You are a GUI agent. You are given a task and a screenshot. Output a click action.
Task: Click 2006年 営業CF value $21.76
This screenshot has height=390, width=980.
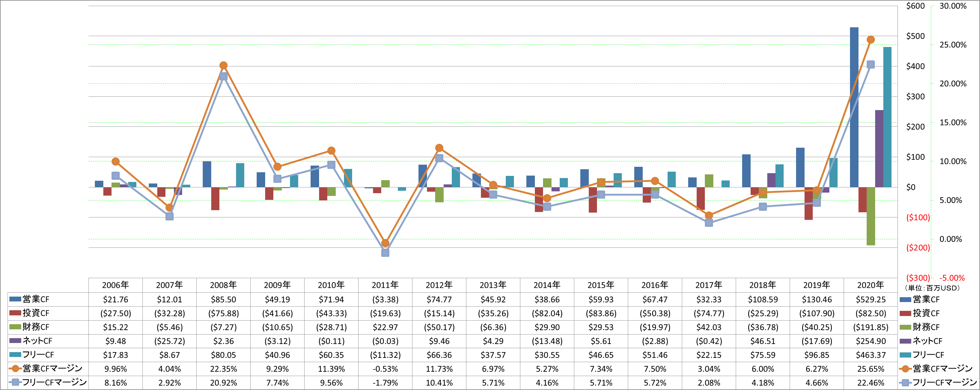click(x=116, y=299)
